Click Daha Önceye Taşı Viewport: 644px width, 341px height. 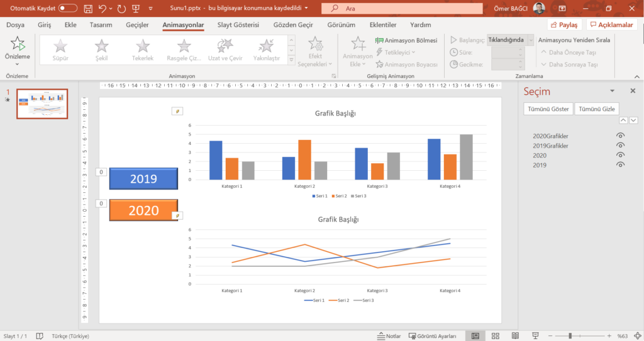569,53
